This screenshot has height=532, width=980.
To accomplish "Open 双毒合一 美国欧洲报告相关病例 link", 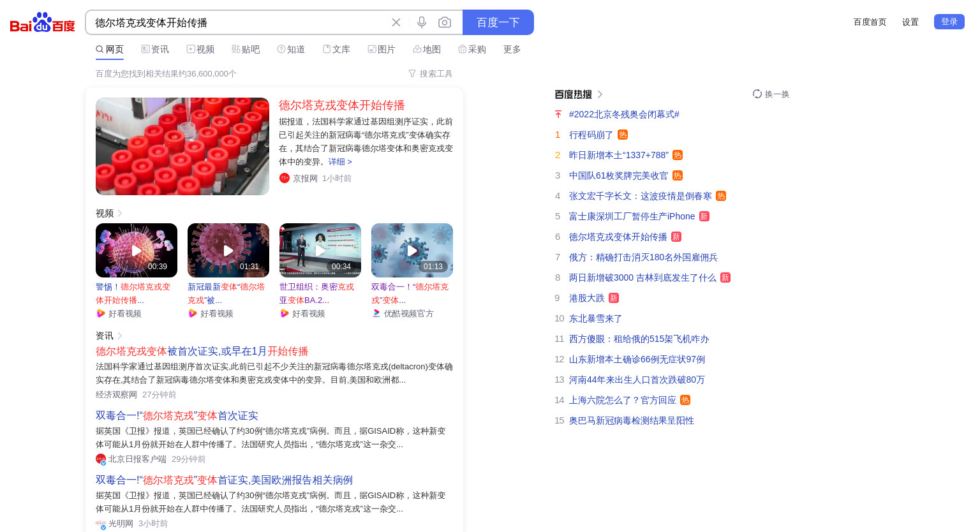I will tap(224, 480).
